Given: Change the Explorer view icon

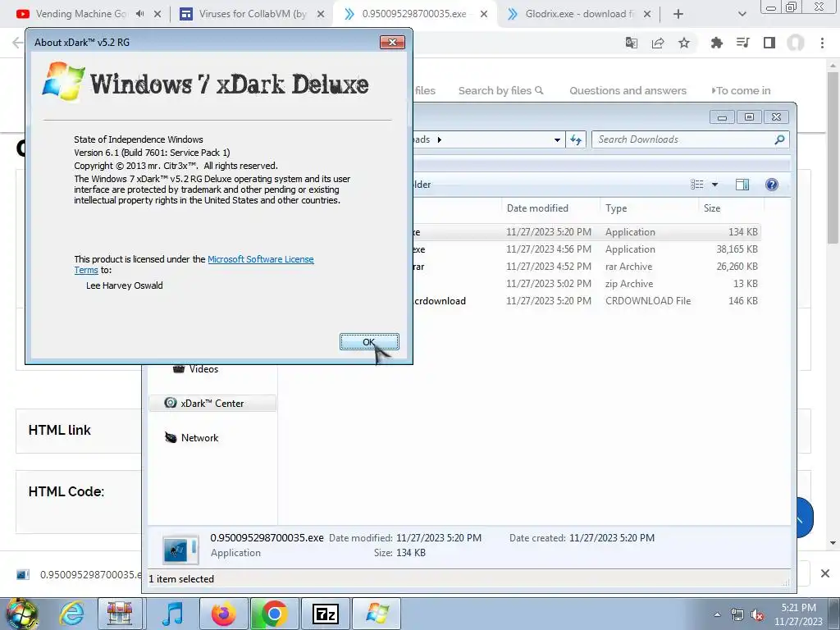Looking at the screenshot, I should pos(697,185).
